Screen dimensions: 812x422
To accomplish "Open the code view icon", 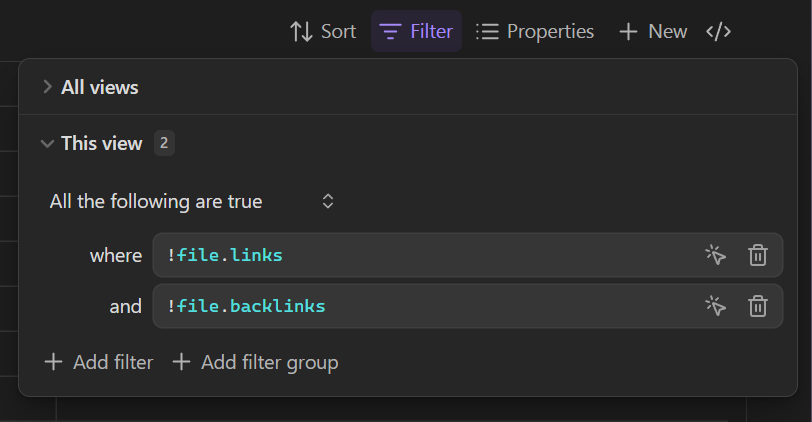I will [718, 32].
